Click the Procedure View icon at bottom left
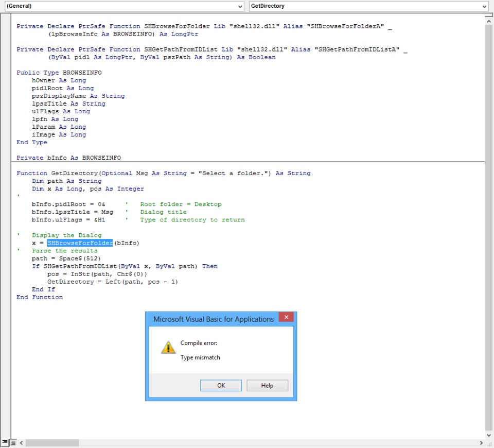 (x=5, y=443)
